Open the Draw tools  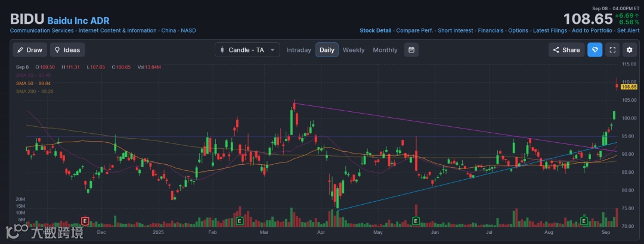(30, 49)
